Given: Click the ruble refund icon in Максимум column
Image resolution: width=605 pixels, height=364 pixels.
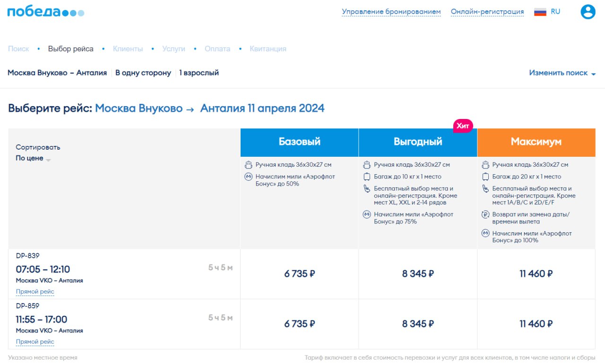Looking at the screenshot, I should [485, 214].
